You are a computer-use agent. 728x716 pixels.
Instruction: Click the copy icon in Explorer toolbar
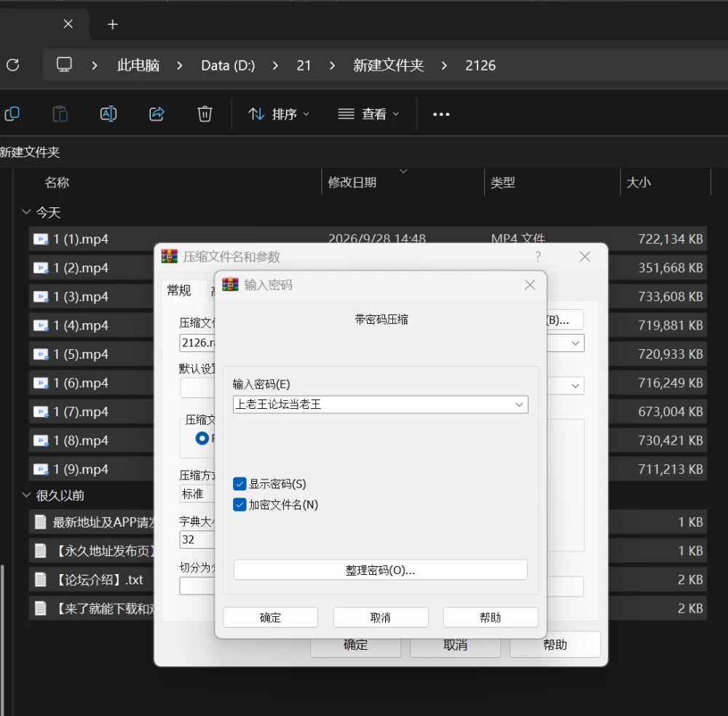click(x=12, y=114)
